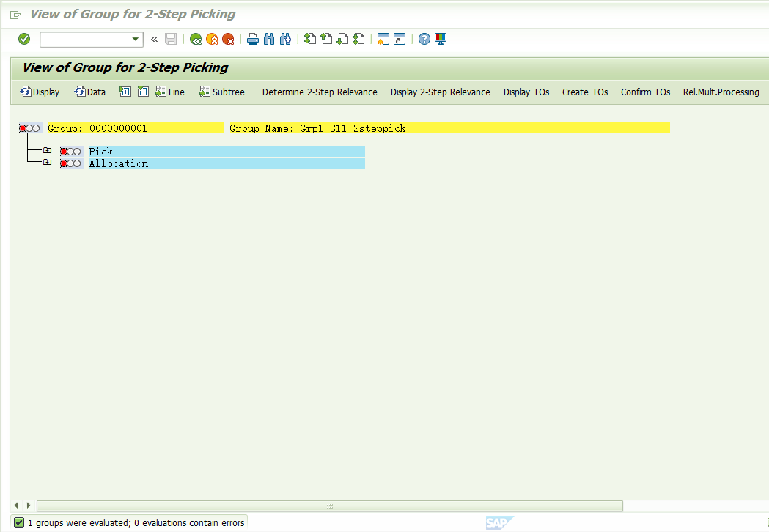Image resolution: width=769 pixels, height=532 pixels.
Task: Toggle the Group 0000000001 status indicator
Action: tap(29, 128)
